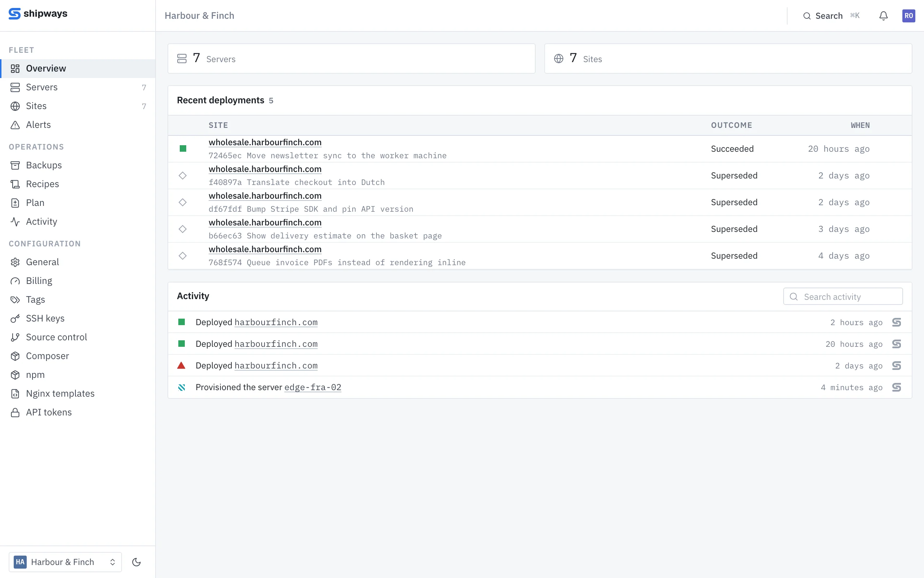Click the SITE column header
924x578 pixels.
[x=218, y=125]
